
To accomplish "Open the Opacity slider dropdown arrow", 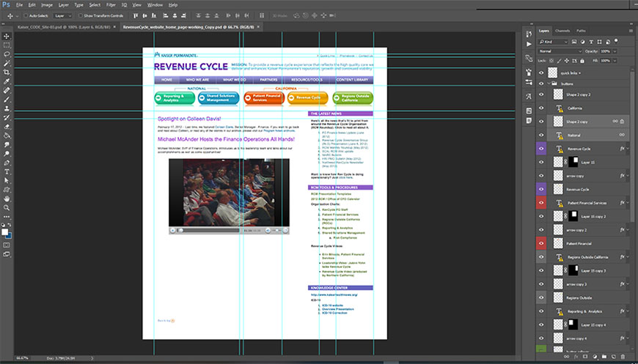I will (615, 51).
